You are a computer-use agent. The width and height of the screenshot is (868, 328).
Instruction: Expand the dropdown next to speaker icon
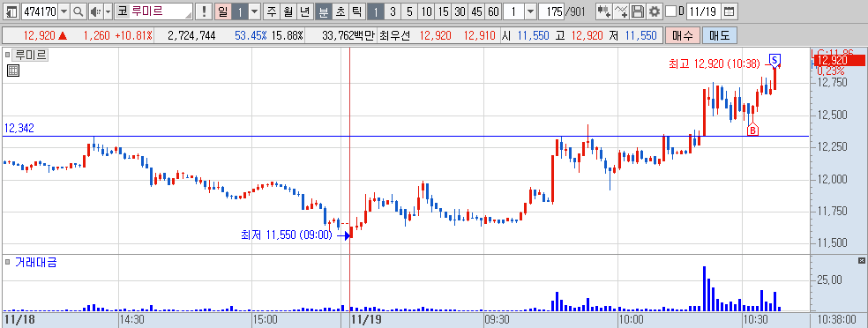pos(108,11)
